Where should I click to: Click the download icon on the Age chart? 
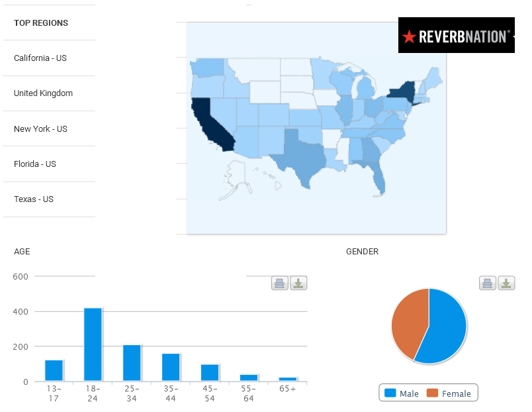coord(298,283)
